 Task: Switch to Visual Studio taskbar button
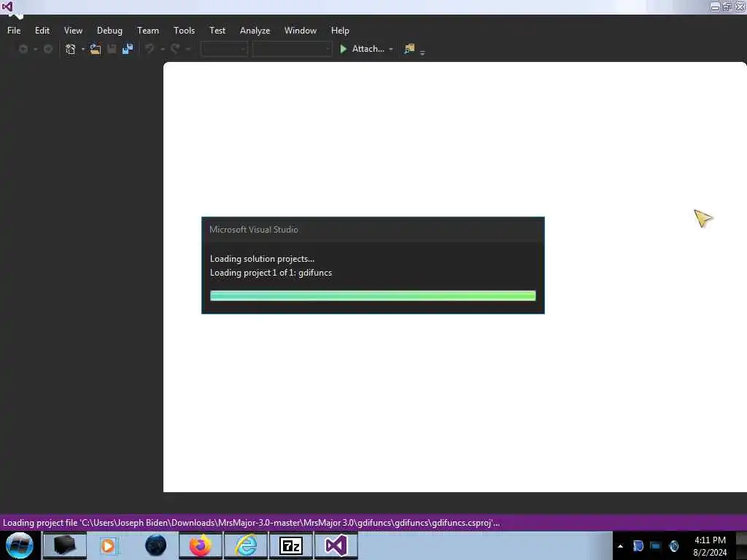point(336,545)
